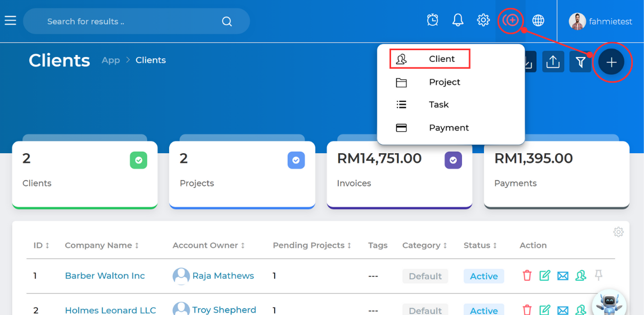Open users icon for Barber Walton Inc
This screenshot has height=315, width=644.
(581, 275)
